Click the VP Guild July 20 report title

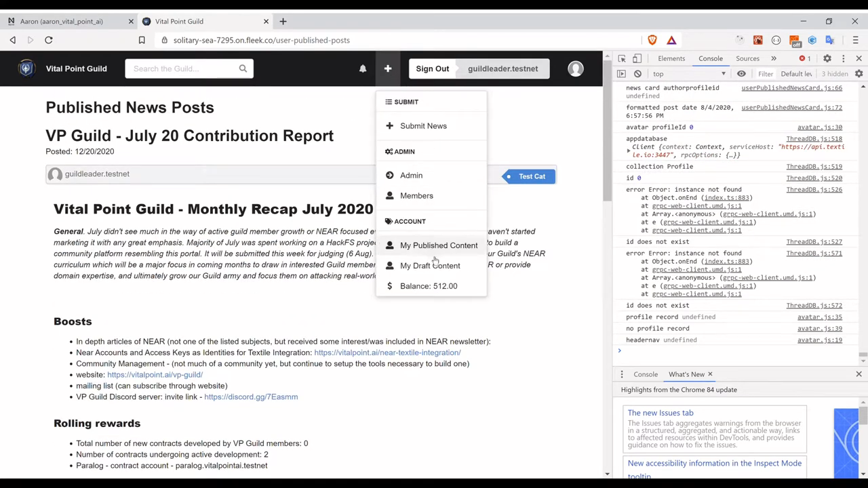coord(189,136)
